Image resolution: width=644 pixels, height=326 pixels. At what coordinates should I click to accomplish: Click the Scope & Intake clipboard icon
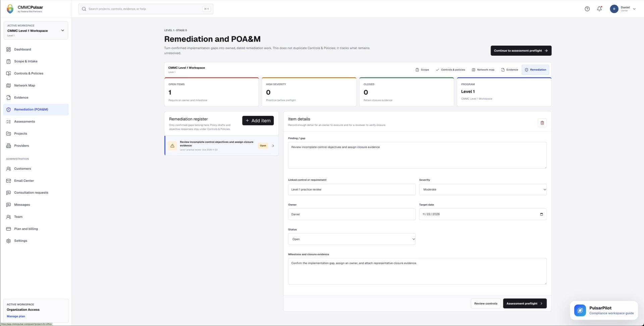(x=8, y=61)
